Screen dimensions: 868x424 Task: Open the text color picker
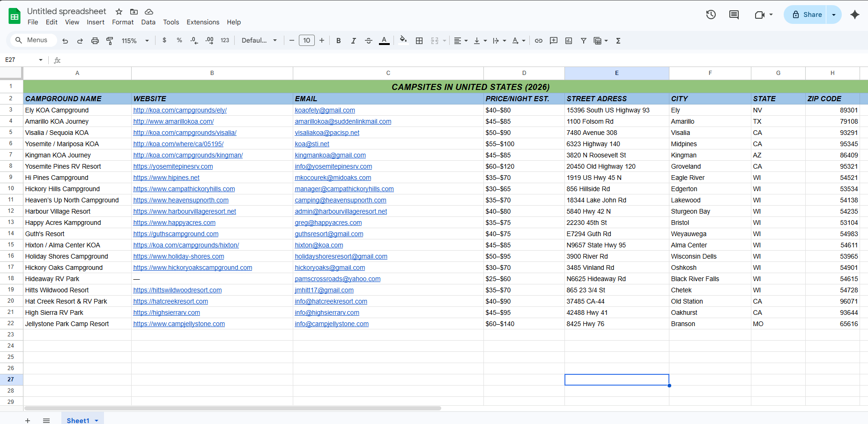pyautogui.click(x=384, y=41)
